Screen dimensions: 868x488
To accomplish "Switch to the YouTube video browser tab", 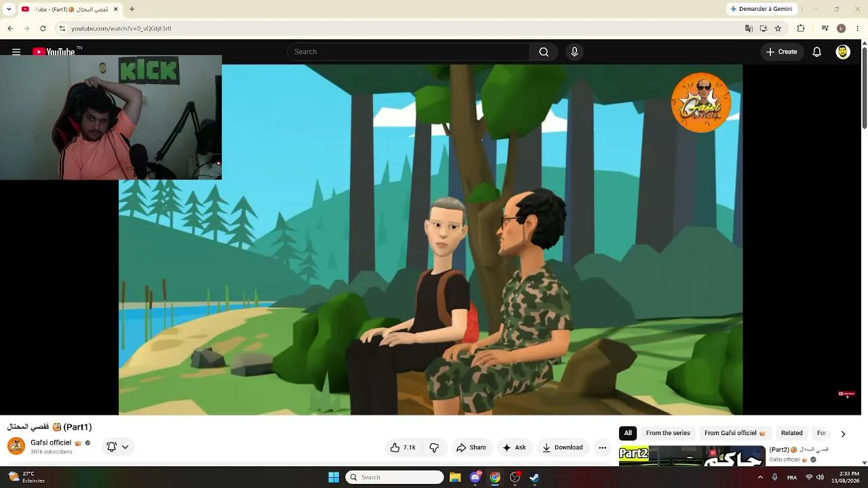I will coord(71,9).
